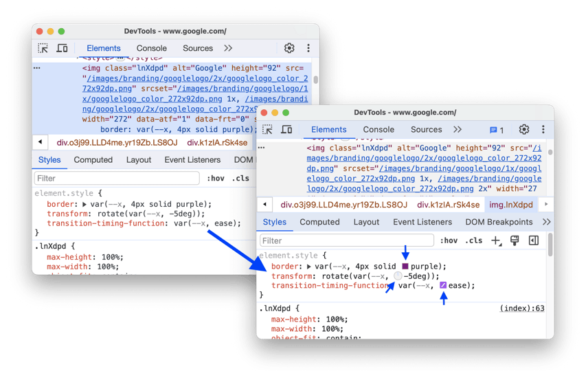This screenshot has width=588, height=371.
Task: Click the Filter field in back window
Action: [117, 178]
